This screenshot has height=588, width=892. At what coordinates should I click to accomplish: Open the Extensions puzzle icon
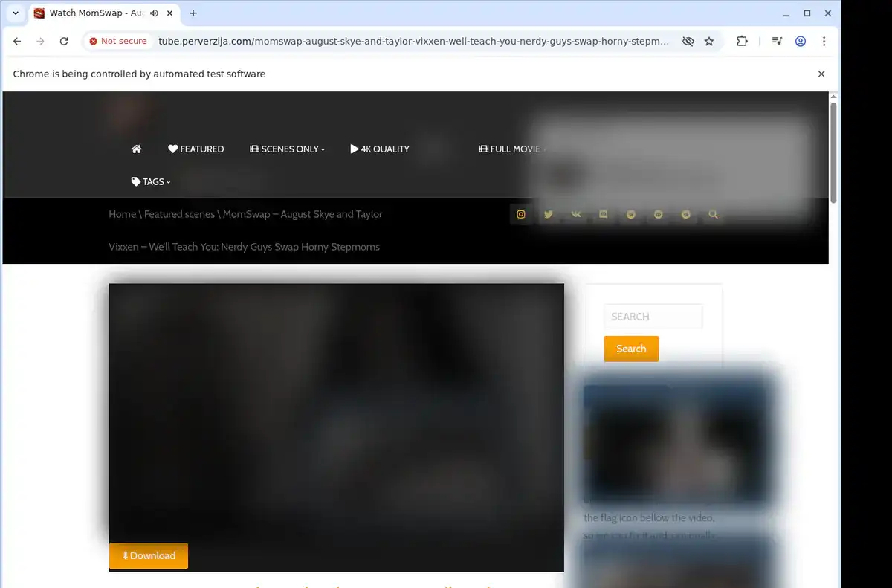pyautogui.click(x=742, y=42)
